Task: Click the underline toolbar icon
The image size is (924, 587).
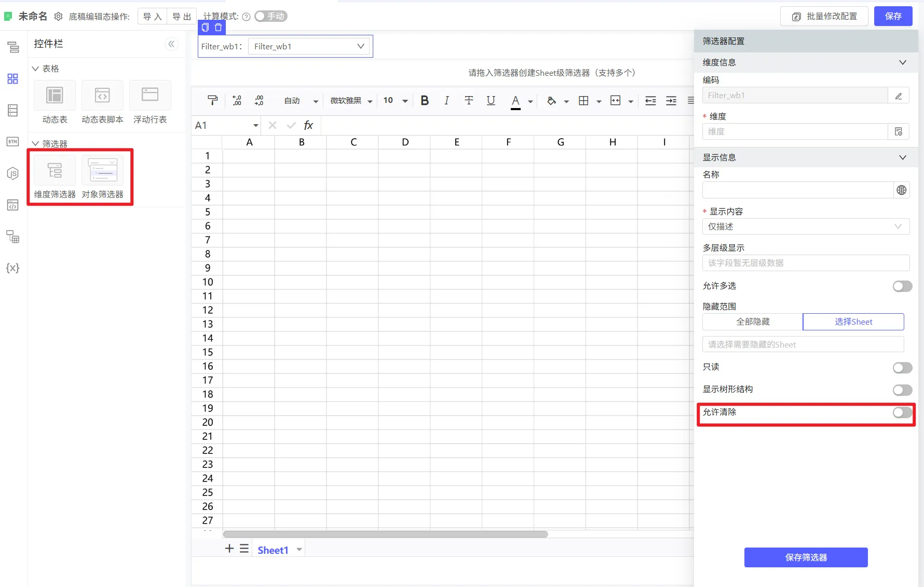Action: pyautogui.click(x=491, y=101)
